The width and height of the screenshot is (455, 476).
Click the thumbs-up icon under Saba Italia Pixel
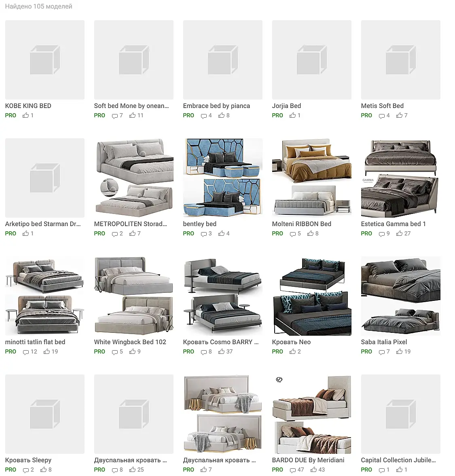tap(400, 351)
